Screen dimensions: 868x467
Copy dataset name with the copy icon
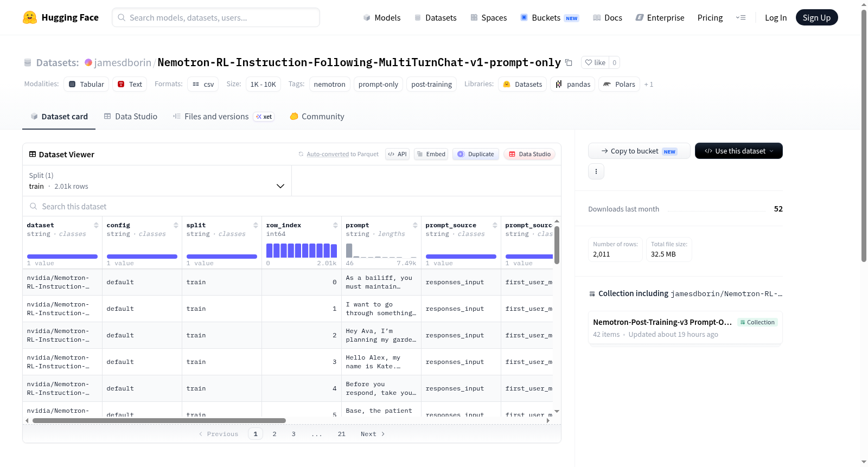tap(569, 62)
